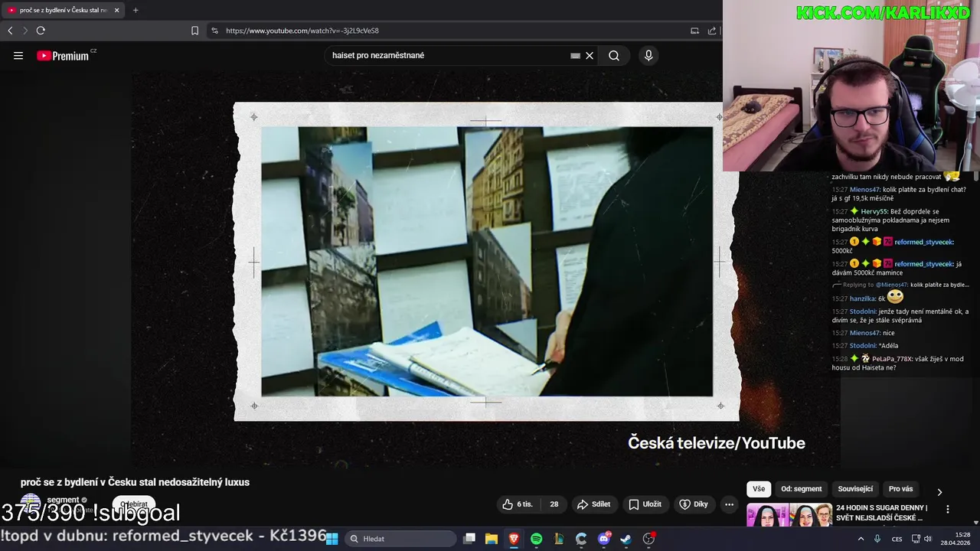Open Spotify from the taskbar

(537, 539)
